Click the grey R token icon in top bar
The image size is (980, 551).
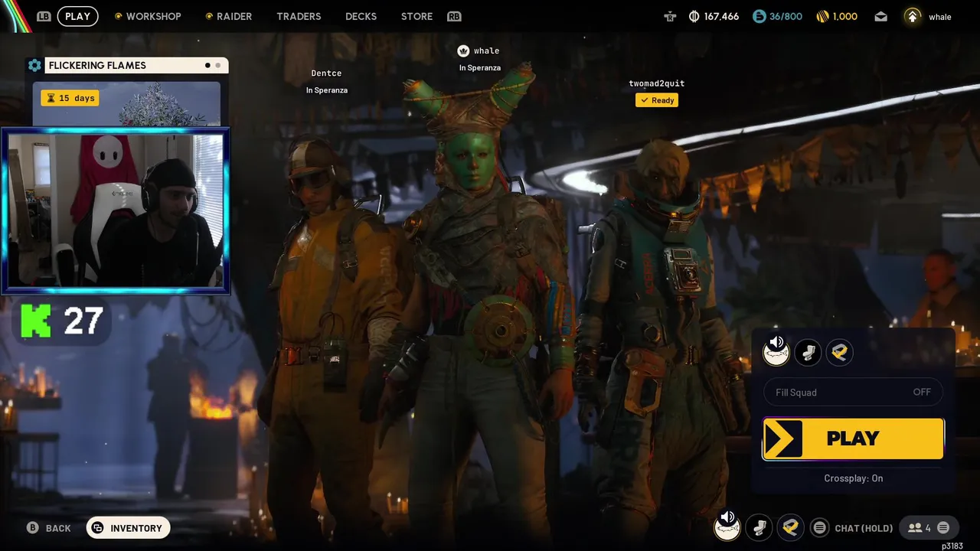(671, 16)
